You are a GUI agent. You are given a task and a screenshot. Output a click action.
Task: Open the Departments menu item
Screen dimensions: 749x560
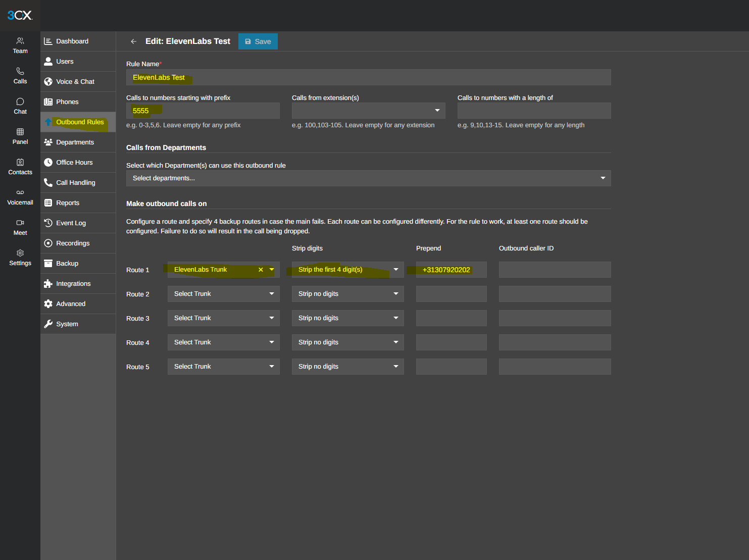click(x=78, y=142)
